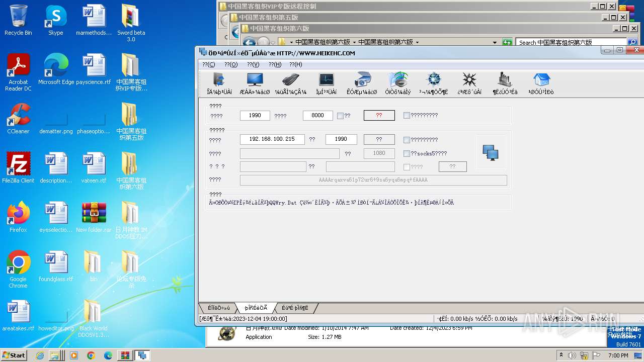
Task: Select Sword beta 3.0 folder on desktop
Action: (x=131, y=23)
